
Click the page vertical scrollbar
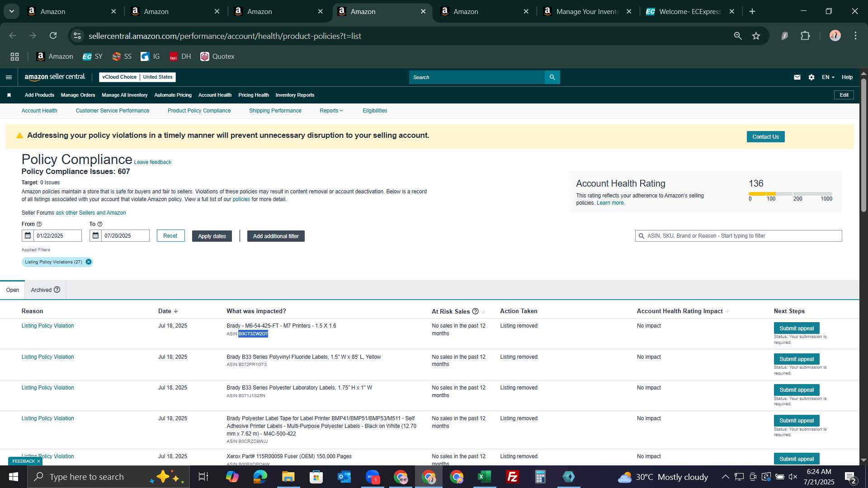click(863, 145)
